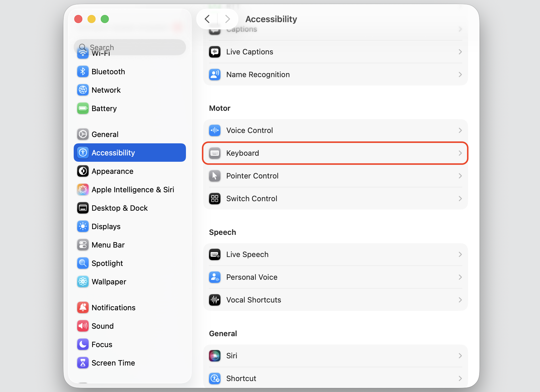Click the 'Battery' sidebar label
Viewport: 540px width, 392px height.
(104, 109)
